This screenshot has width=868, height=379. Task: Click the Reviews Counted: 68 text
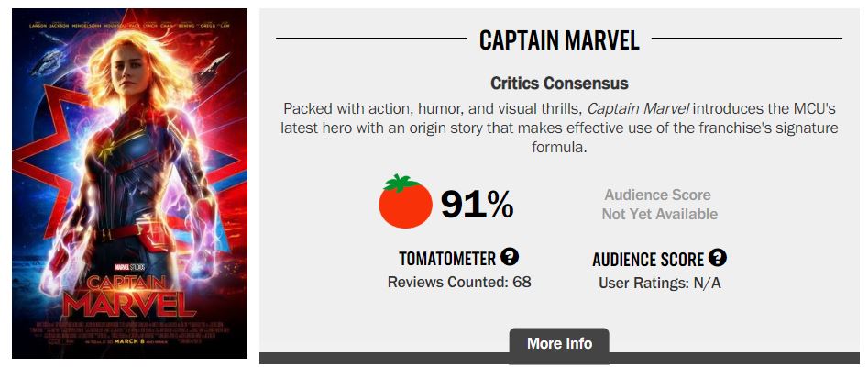pos(459,282)
